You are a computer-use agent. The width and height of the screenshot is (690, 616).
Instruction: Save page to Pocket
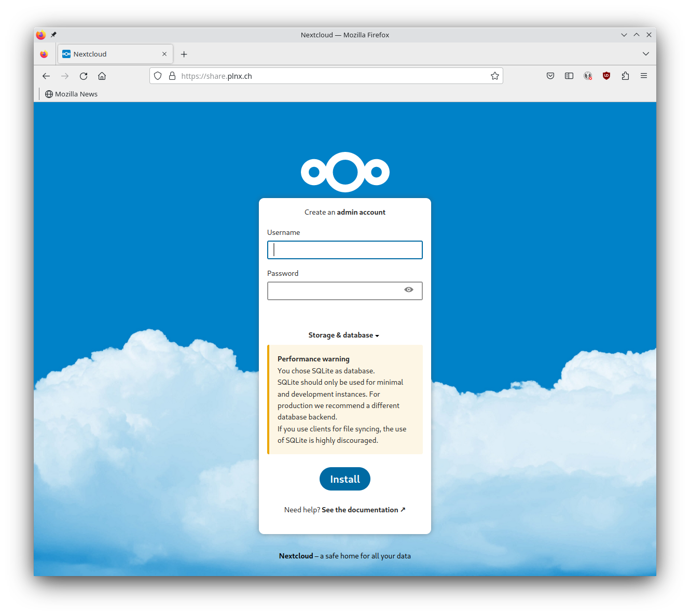point(550,76)
